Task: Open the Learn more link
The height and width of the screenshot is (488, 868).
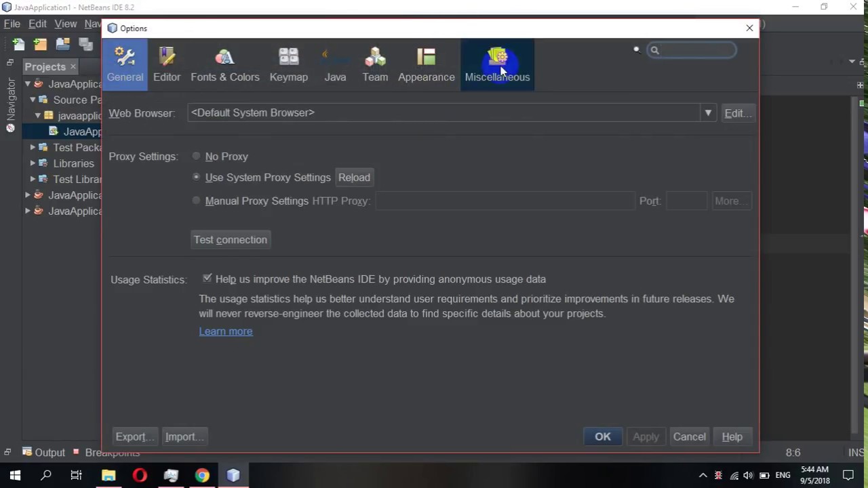Action: coord(226,331)
